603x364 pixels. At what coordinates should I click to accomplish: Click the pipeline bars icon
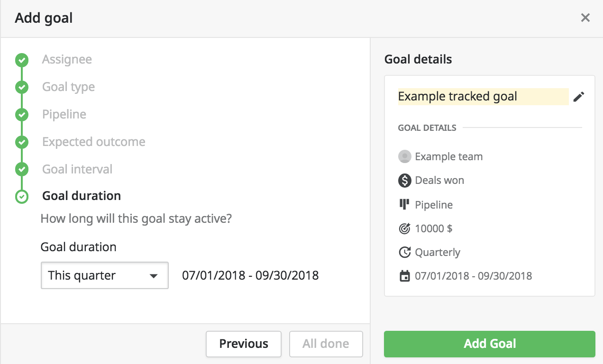coord(404,204)
